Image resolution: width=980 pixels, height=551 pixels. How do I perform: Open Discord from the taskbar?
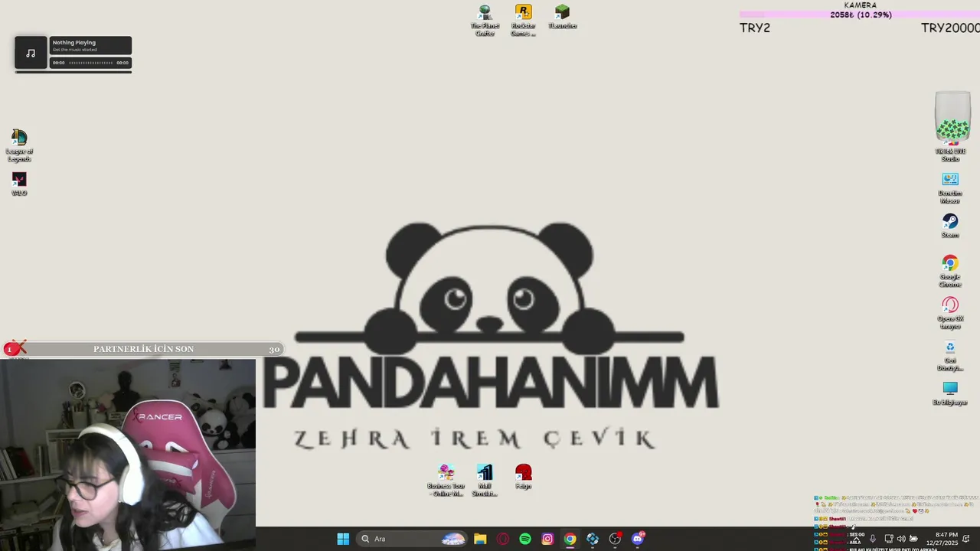click(x=638, y=539)
